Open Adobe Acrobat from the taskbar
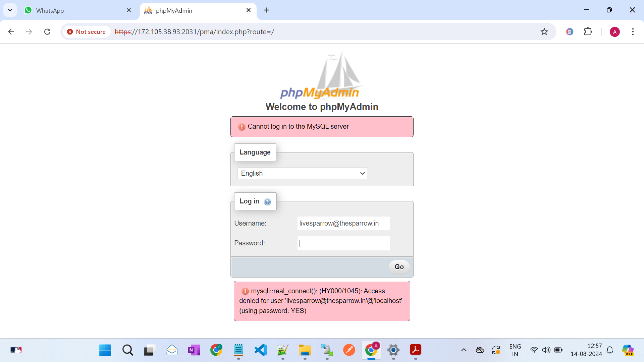Screen dimensions: 644x362 click(x=416, y=350)
